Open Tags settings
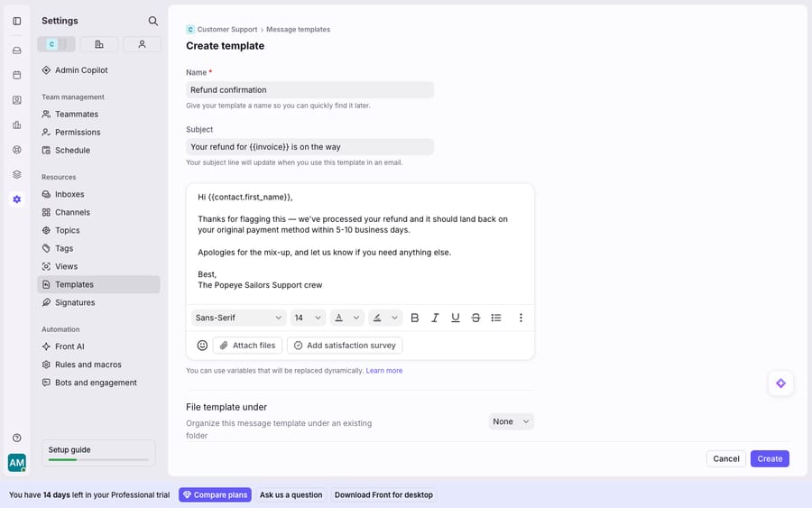Image resolution: width=812 pixels, height=508 pixels. 98,248
